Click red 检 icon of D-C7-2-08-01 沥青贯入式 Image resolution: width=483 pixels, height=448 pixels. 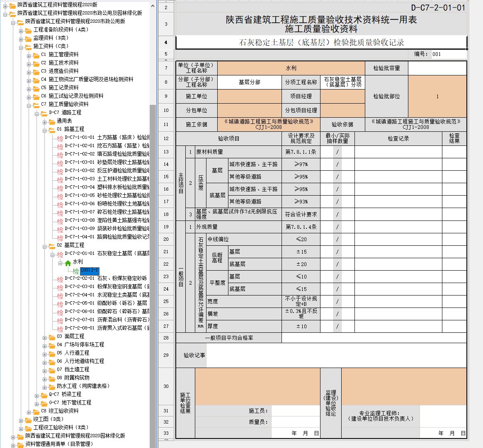pos(60,329)
